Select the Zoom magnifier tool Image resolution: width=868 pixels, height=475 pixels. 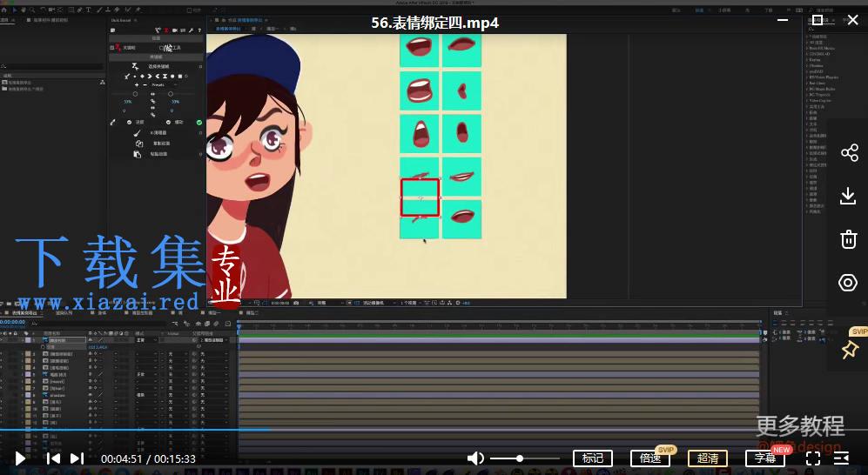[32, 10]
